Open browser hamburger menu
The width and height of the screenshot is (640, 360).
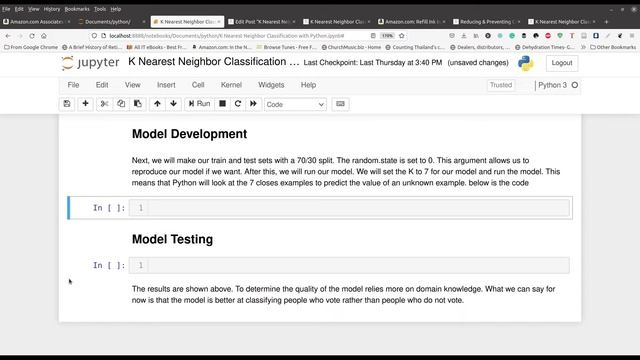coord(632,36)
